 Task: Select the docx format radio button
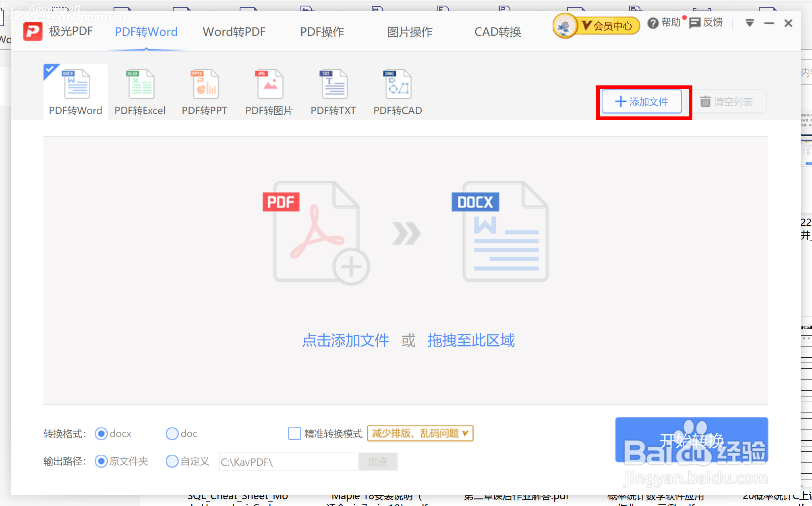click(101, 434)
